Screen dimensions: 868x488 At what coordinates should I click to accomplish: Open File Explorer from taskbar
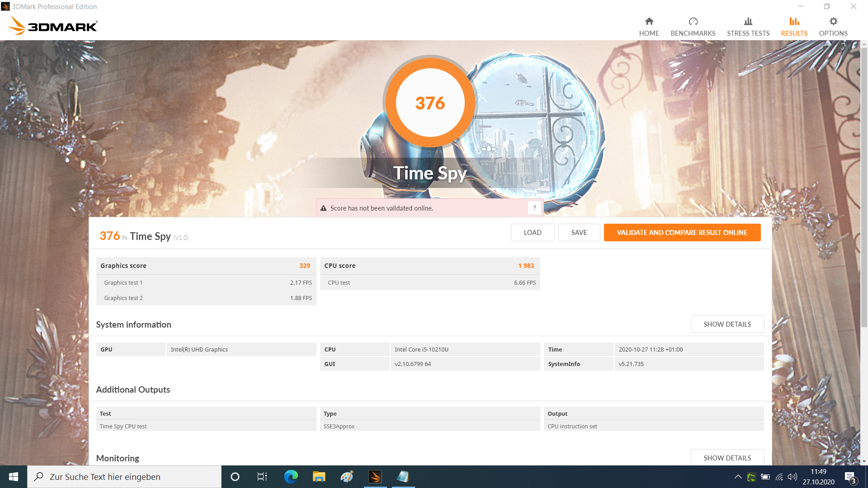pos(319,477)
